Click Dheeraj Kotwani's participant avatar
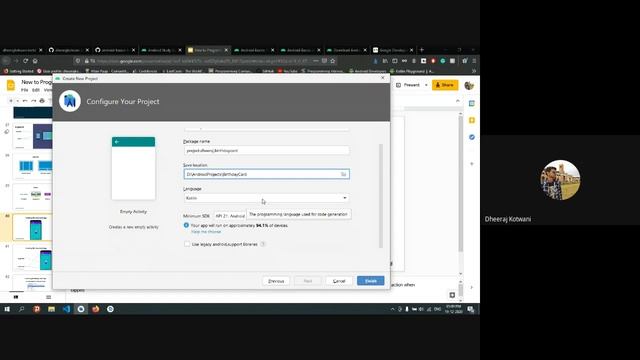This screenshot has height=360, width=640. [560, 180]
